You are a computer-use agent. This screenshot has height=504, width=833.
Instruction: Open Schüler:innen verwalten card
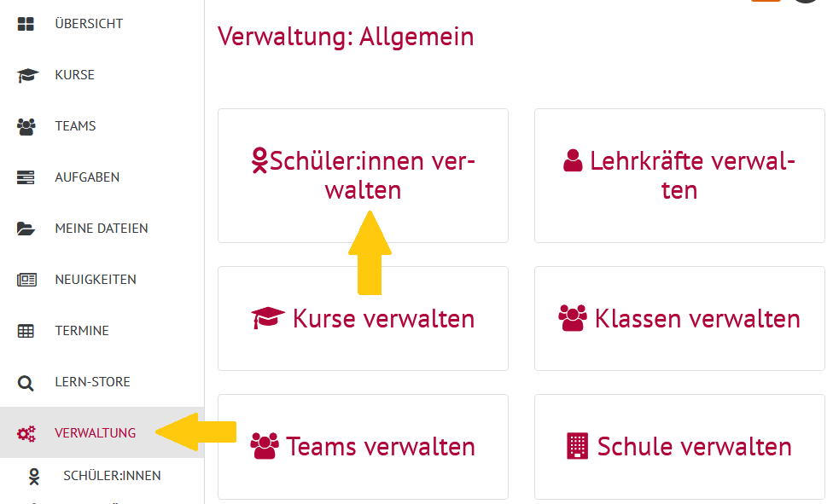363,176
